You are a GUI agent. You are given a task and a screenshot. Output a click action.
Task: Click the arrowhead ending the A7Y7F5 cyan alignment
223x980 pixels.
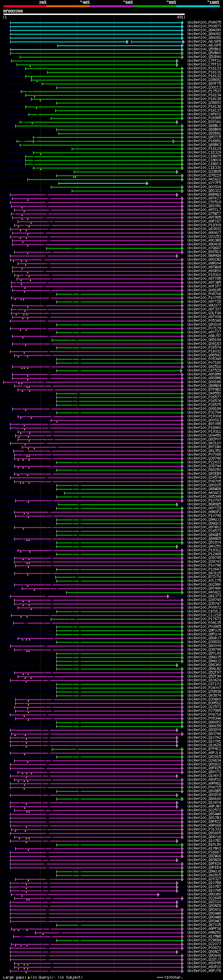147,183
